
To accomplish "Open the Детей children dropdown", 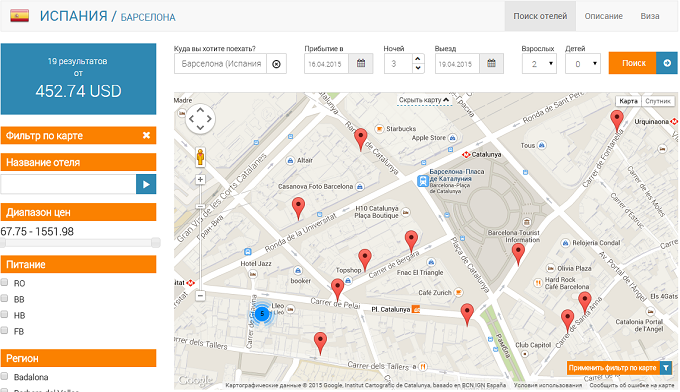I will click(x=583, y=64).
